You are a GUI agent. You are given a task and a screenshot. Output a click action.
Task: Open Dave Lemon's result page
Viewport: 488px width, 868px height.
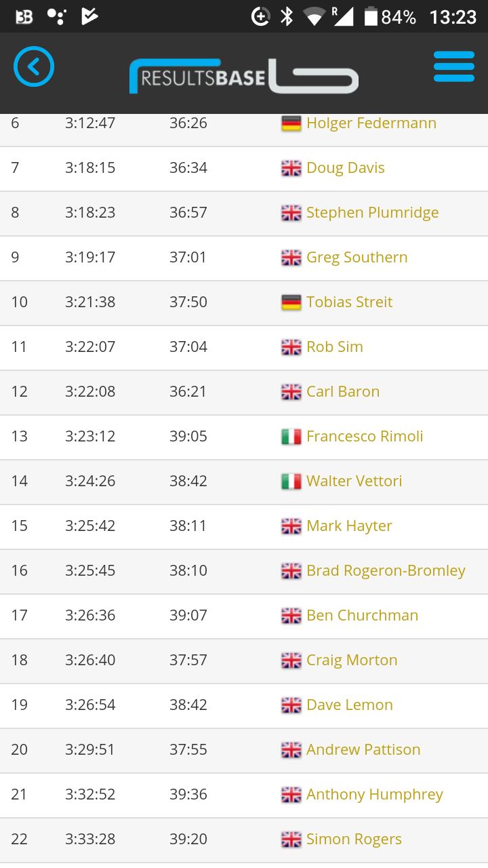(349, 705)
